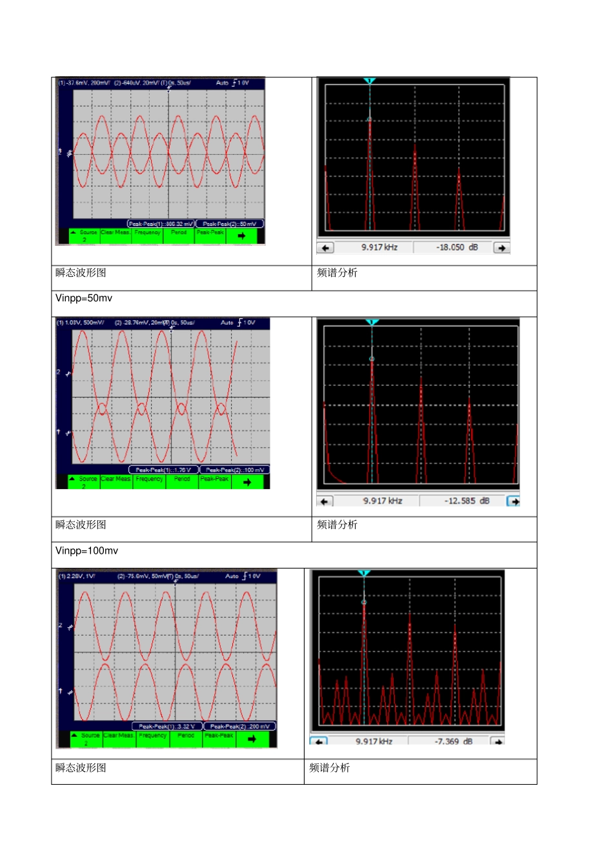The image size is (613, 868).
Task: Select cyan marker triangle atop -12.585 dB spectrum
Action: [372, 322]
